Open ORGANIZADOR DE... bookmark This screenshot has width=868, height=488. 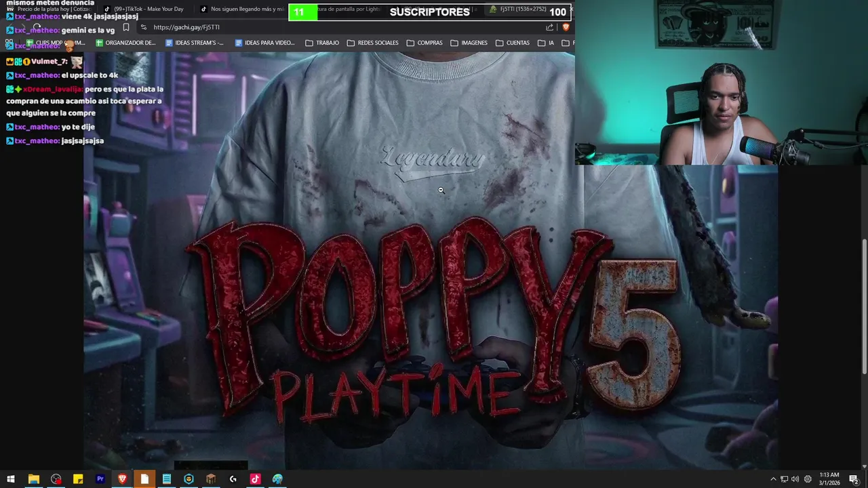tap(126, 43)
